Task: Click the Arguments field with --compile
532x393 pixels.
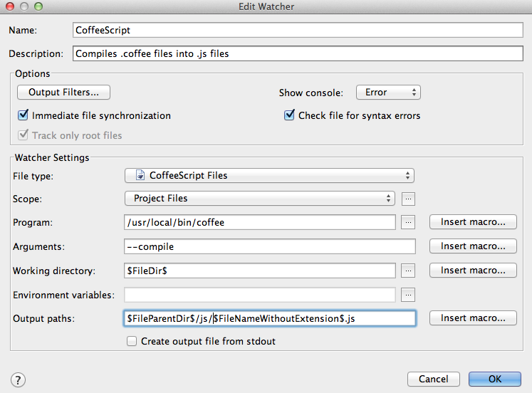Action: [x=270, y=246]
